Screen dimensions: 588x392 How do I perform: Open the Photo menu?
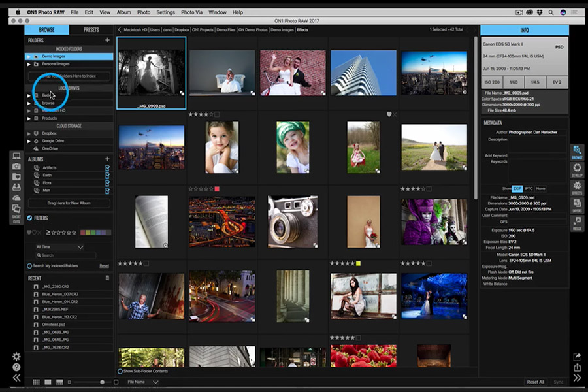point(143,12)
